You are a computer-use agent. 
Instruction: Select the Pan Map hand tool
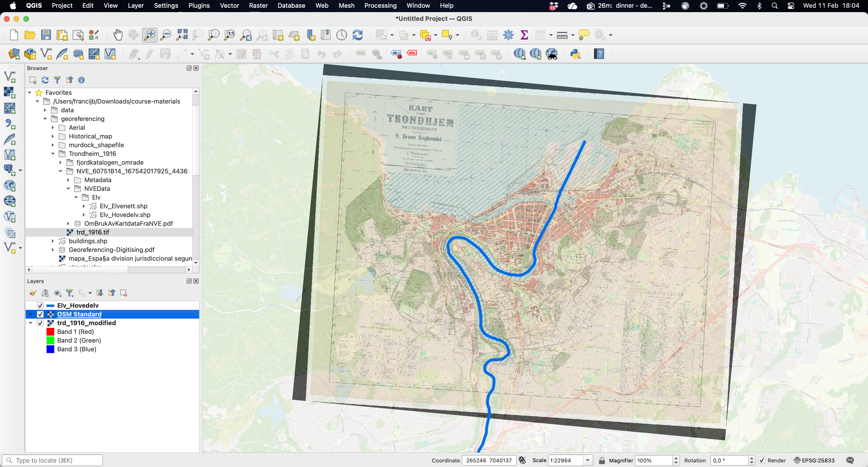[x=118, y=35]
